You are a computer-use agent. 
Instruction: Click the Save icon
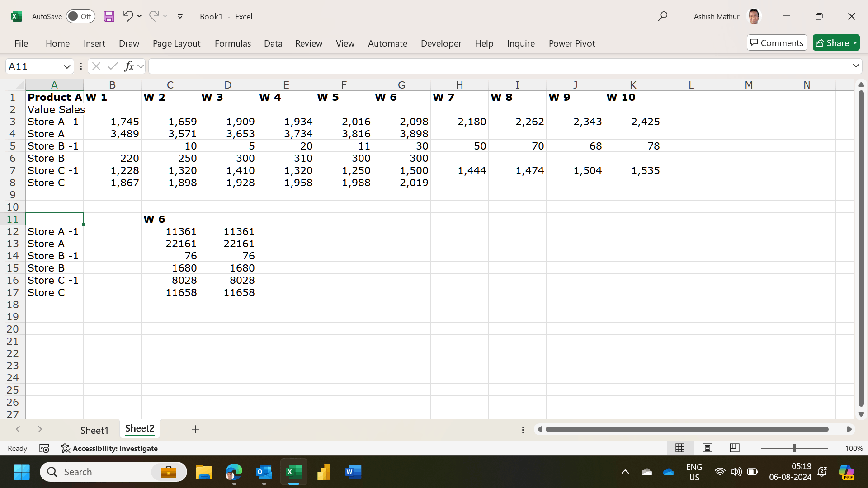click(109, 16)
